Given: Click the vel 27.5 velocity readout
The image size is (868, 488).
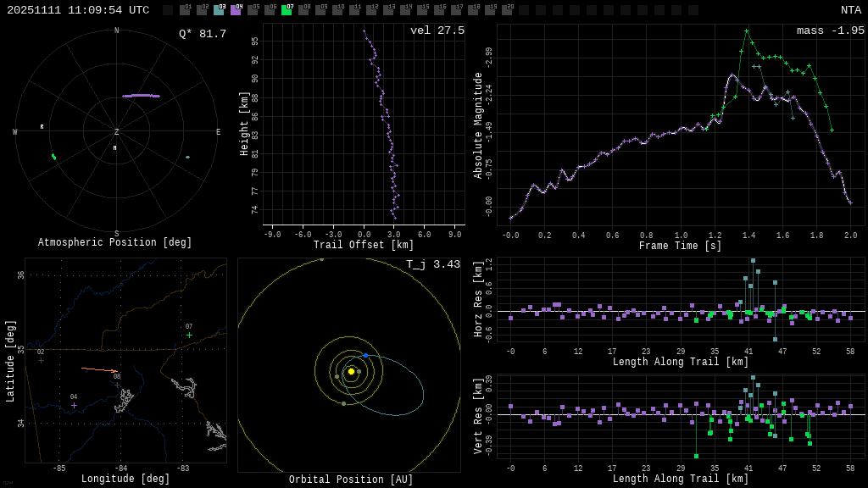Looking at the screenshot, I should coord(437,30).
